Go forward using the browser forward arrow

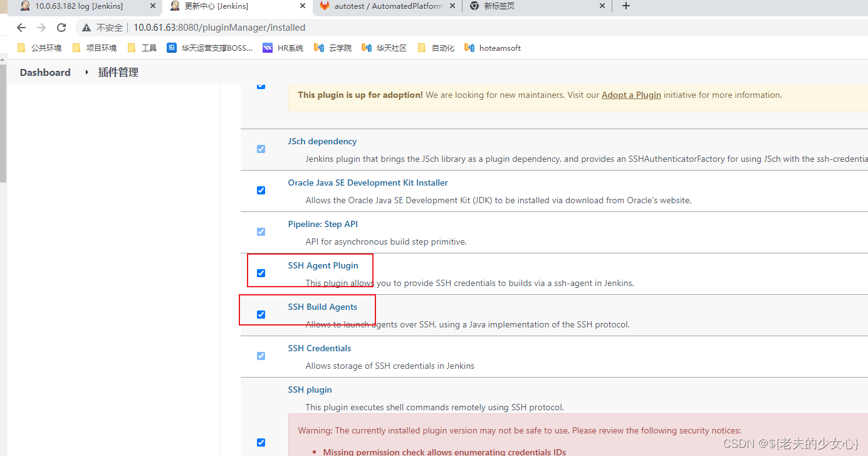point(41,28)
